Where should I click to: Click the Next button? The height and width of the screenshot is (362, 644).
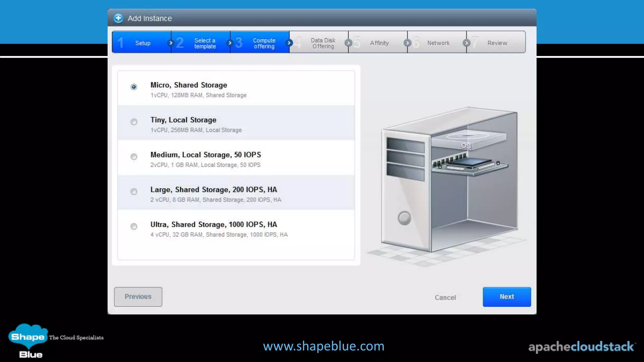coord(507,297)
